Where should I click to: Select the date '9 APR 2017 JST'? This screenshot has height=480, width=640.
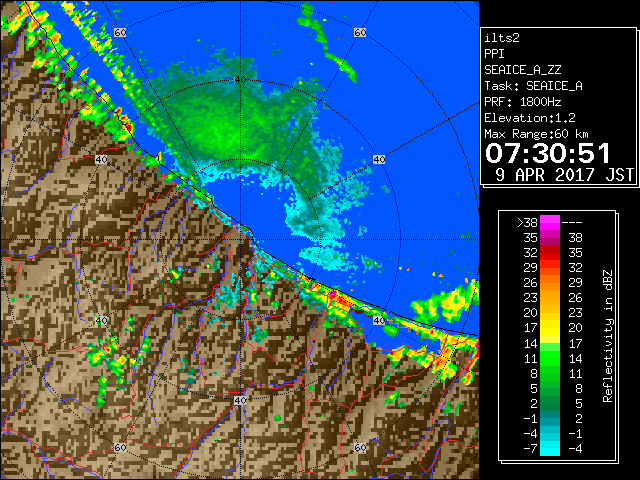coord(564,175)
